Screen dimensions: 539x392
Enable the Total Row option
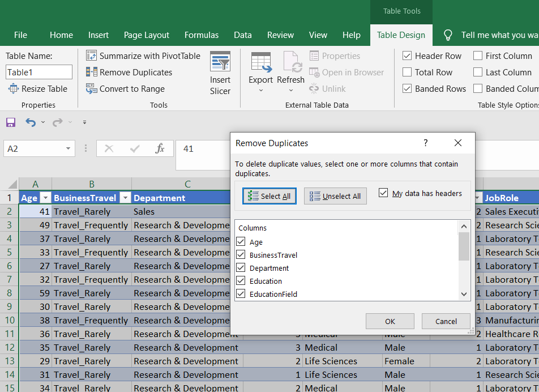pyautogui.click(x=407, y=72)
